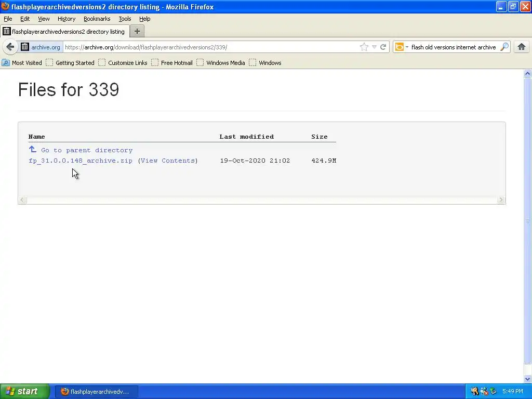Click the third system tray icon
Image resolution: width=532 pixels, height=399 pixels.
click(494, 391)
